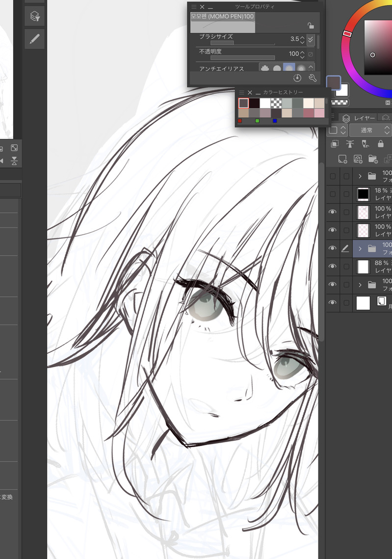Screen dimensions: 392x559
Task: Click the paper layer icon
Action: click(381, 301)
